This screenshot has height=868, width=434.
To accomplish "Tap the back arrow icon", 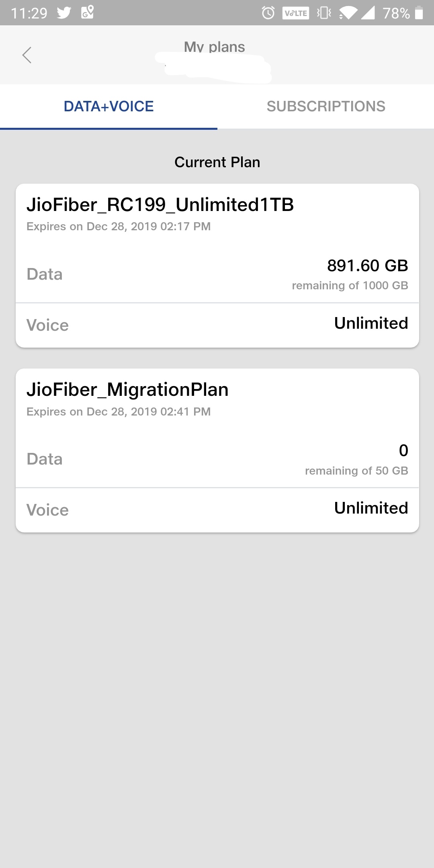I will tap(27, 55).
